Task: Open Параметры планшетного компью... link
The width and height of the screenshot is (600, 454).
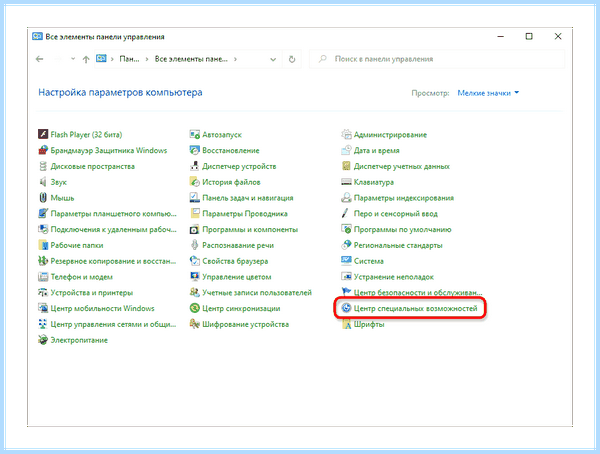Action: pos(113,214)
